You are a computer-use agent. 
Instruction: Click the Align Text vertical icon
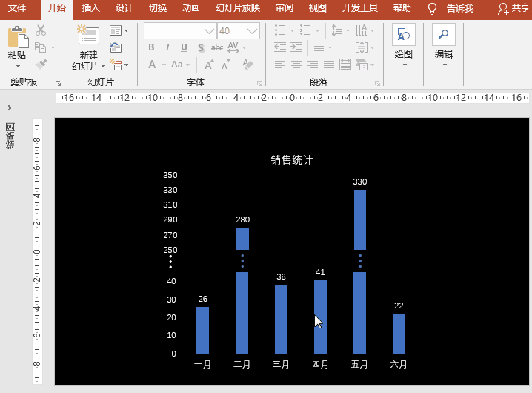(362, 47)
